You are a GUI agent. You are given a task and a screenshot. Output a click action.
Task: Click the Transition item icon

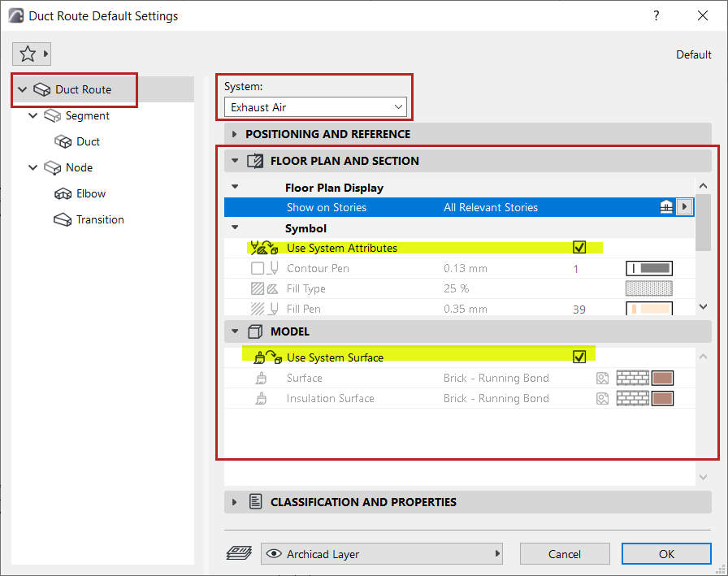pos(63,219)
